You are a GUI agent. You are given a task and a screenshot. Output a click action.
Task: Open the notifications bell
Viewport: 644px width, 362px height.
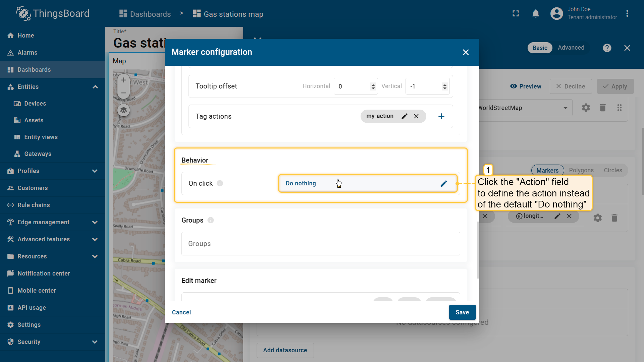click(x=536, y=14)
